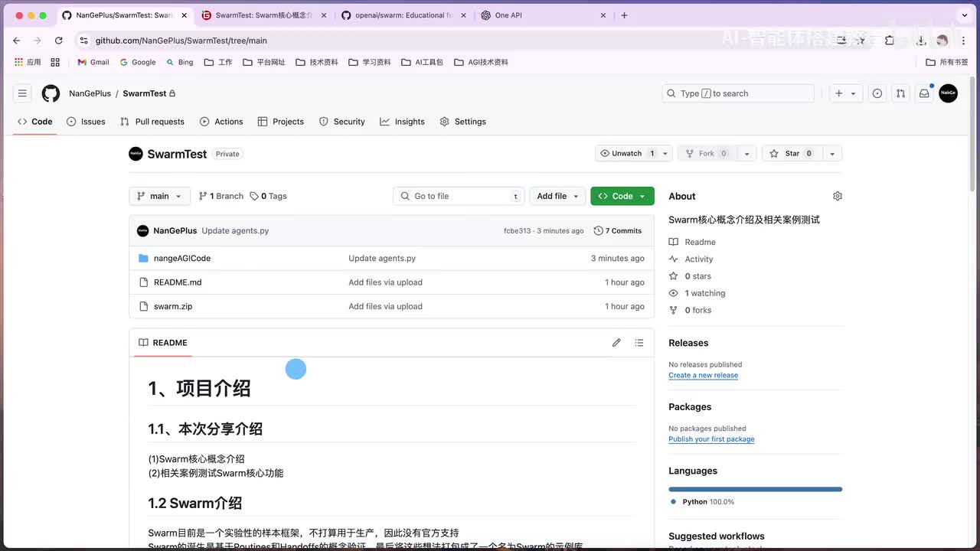Open the 0 Tags link
This screenshot has width=980, height=551.
(x=268, y=197)
